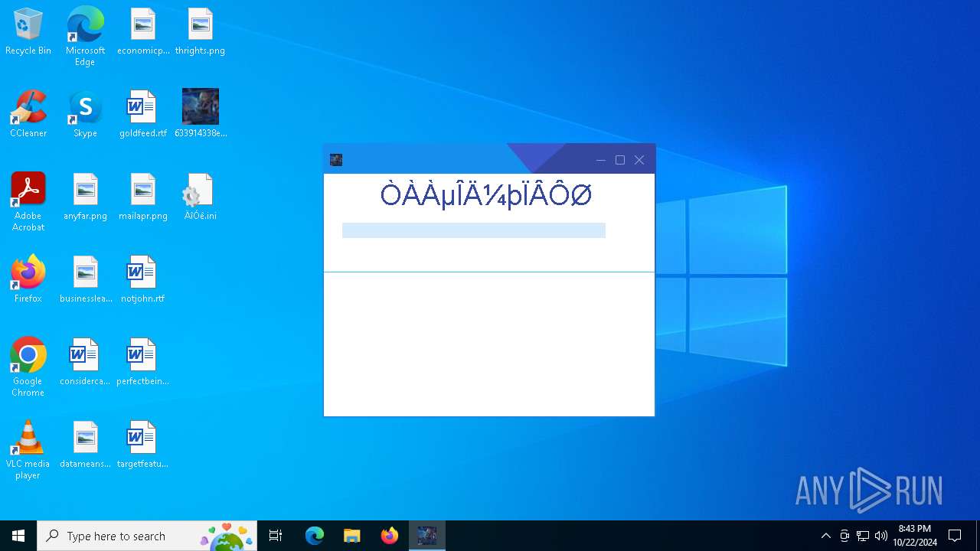
Task: Minimize the application window
Action: point(601,160)
